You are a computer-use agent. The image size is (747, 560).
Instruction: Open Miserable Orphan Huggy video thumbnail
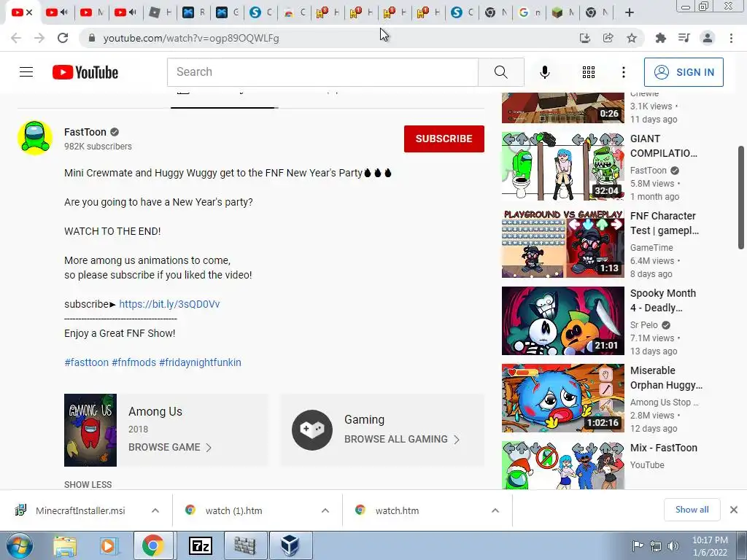pos(562,397)
